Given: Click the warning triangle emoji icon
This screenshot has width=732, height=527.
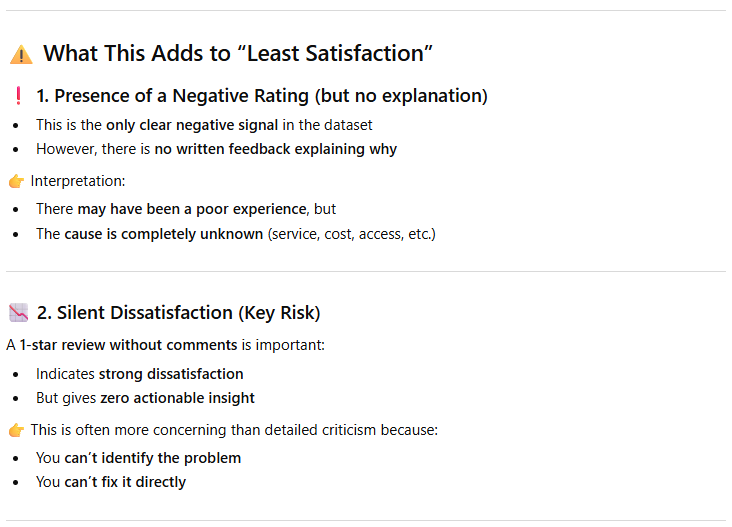Looking at the screenshot, I should pos(20,54).
